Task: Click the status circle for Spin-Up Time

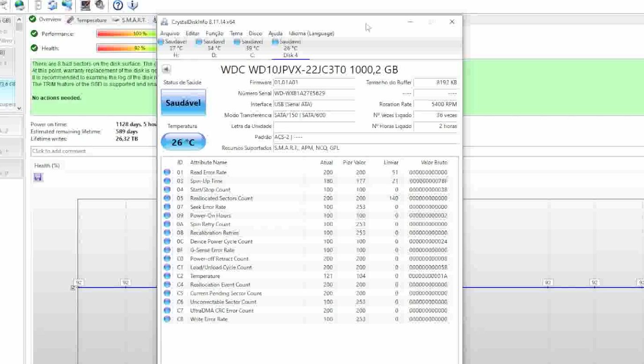Action: pyautogui.click(x=167, y=181)
